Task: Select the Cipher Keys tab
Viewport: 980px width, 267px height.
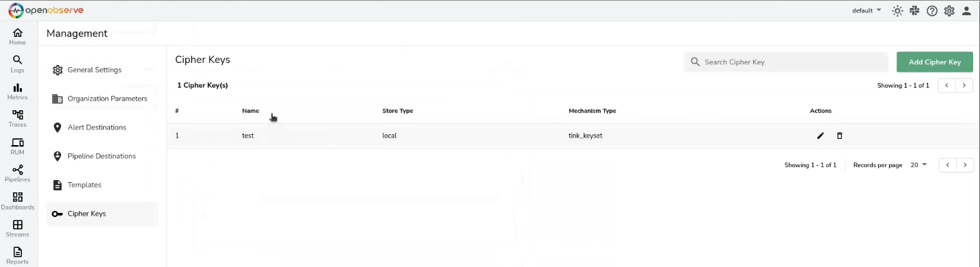Action: 102,214
